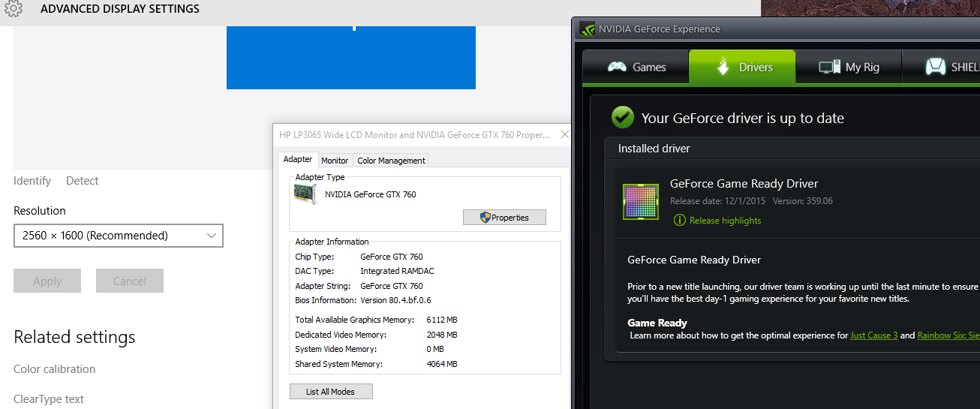Click the Game Ready bold heading
This screenshot has height=409, width=980.
tap(657, 323)
